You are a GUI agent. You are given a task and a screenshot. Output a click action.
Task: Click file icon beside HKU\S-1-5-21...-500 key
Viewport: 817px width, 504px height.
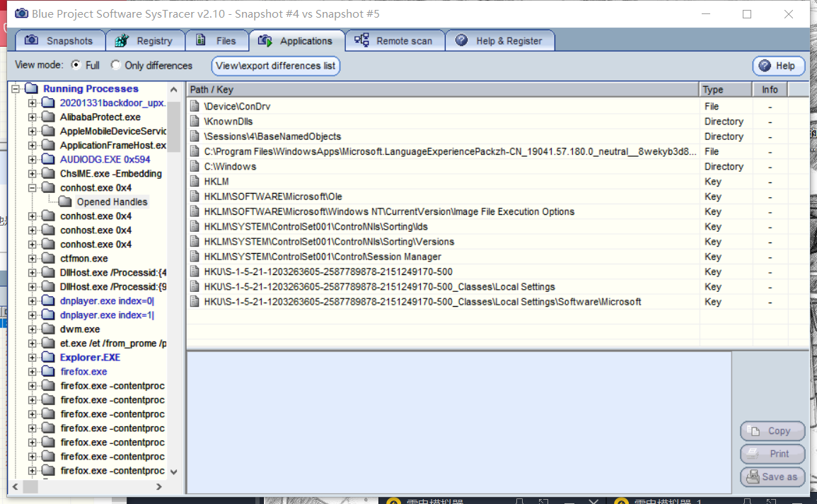(195, 271)
